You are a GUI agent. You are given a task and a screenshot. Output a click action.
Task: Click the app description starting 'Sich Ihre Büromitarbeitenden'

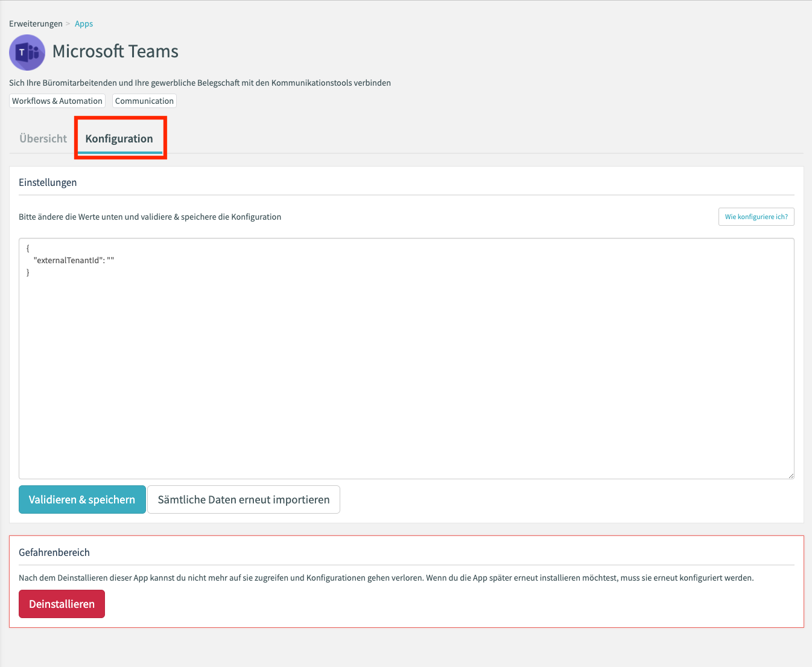coord(200,83)
